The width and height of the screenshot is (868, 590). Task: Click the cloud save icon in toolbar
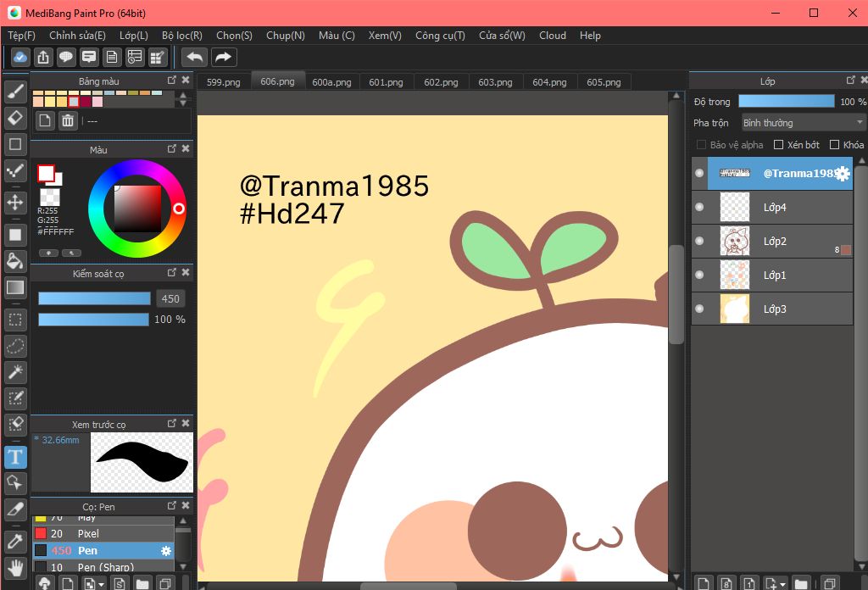pyautogui.click(x=20, y=57)
